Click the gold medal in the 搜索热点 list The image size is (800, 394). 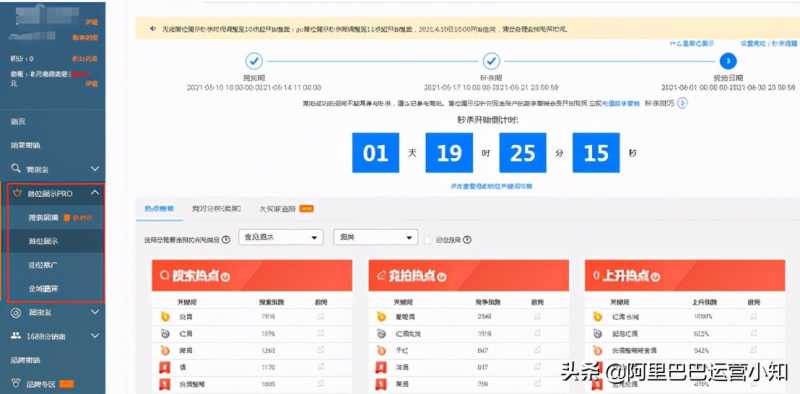(x=165, y=317)
